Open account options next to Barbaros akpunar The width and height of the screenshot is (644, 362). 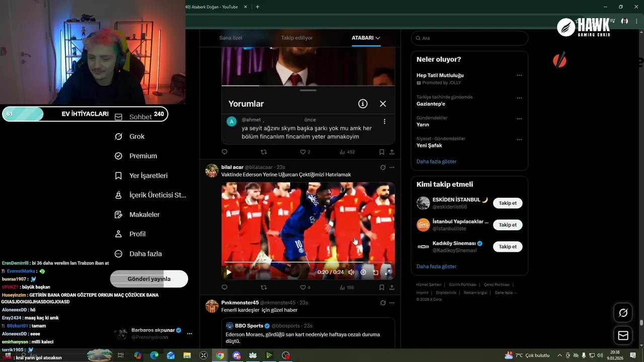click(190, 333)
